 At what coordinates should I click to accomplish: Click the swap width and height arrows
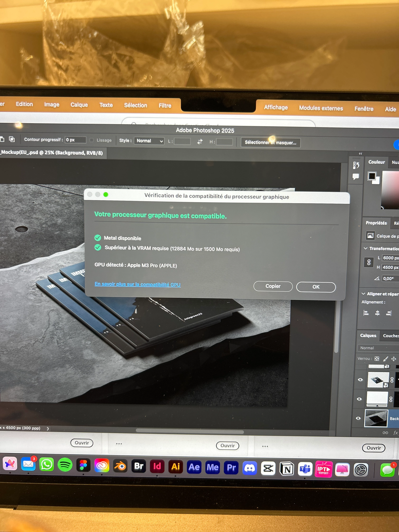200,142
